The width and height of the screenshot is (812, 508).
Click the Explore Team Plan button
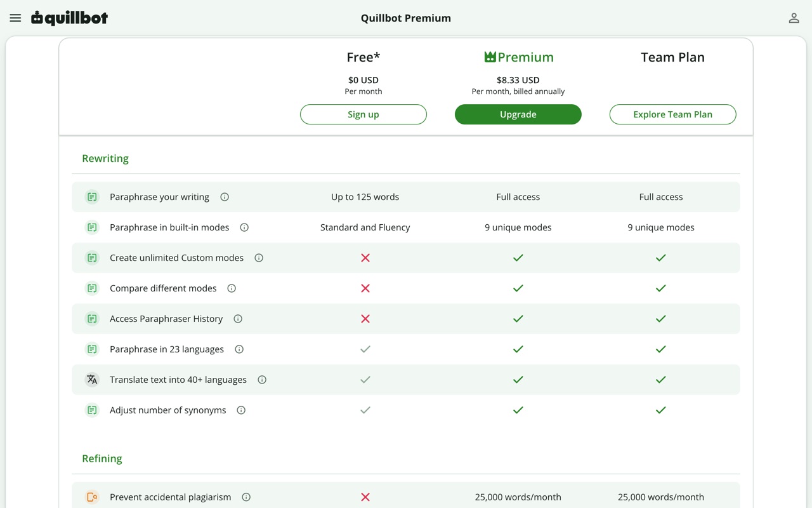(x=673, y=114)
